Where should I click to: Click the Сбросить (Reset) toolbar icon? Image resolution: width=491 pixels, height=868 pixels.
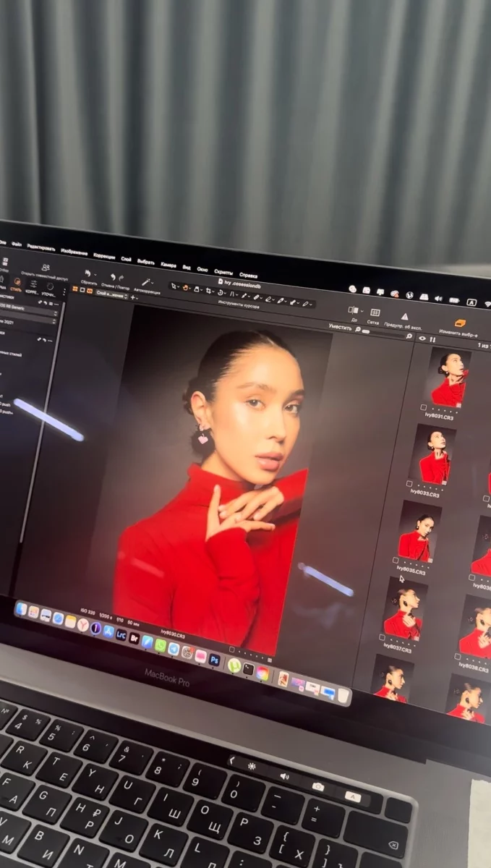[x=88, y=274]
